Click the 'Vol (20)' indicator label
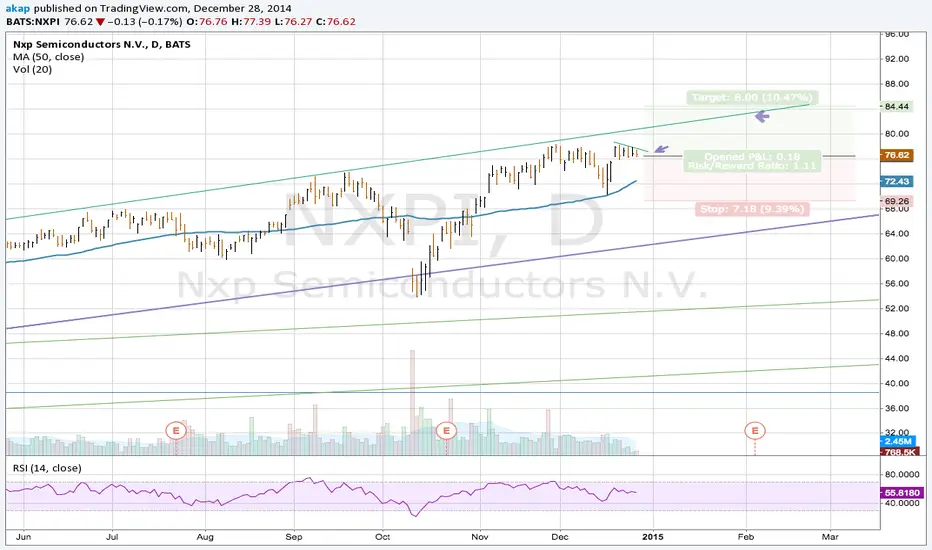Viewport: 932px width, 550px height. click(32, 70)
